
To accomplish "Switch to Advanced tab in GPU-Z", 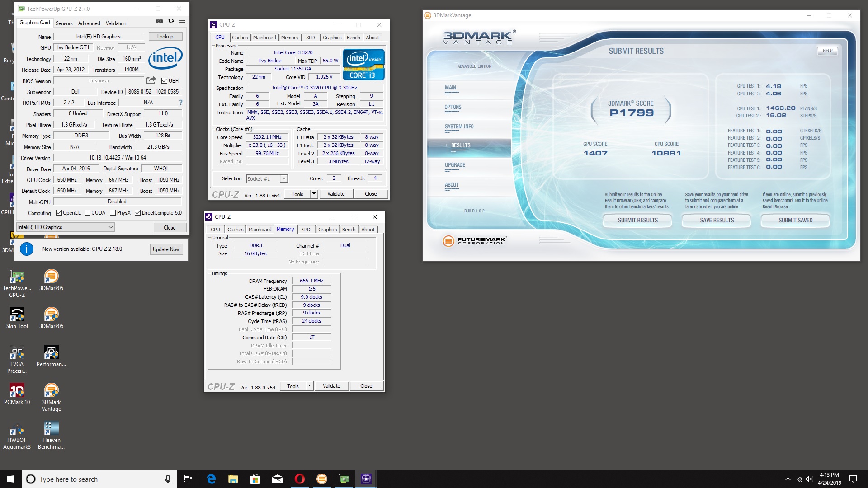I will click(89, 23).
